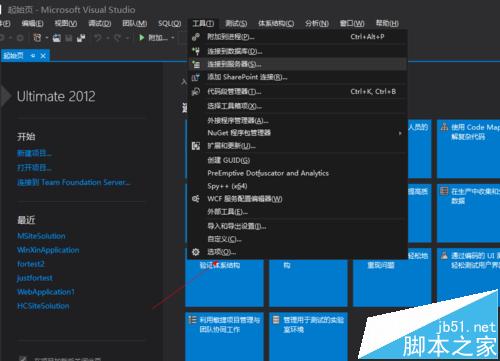Open the 编辑(E) menu

[x=32, y=23]
